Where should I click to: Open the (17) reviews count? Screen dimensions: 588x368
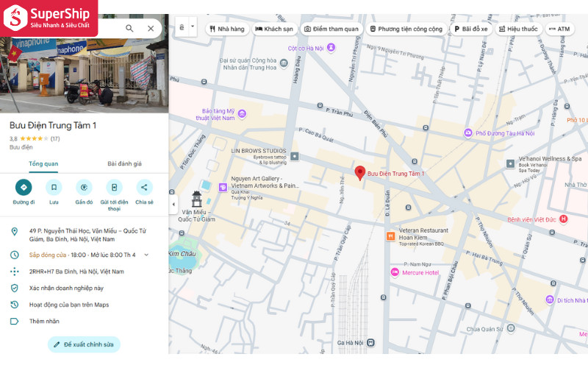[x=55, y=138]
